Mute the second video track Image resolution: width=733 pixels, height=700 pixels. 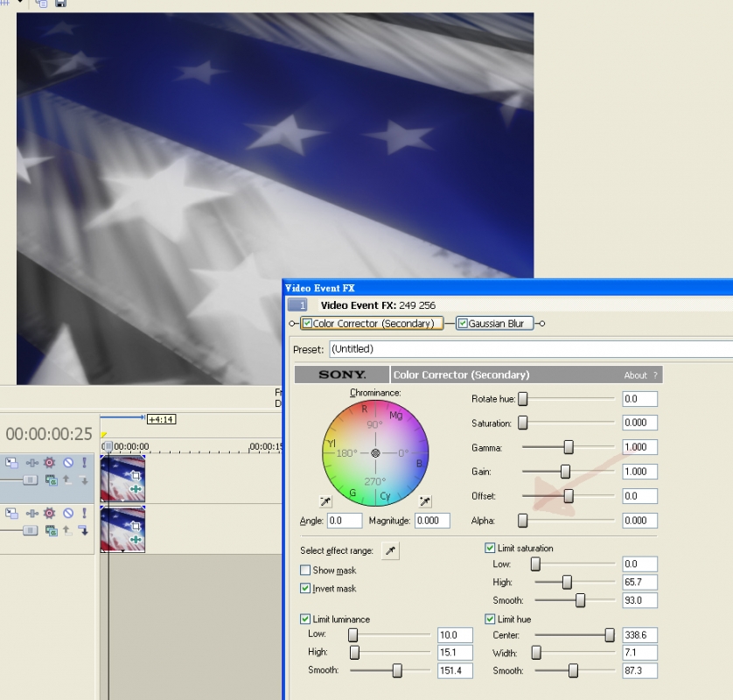[x=68, y=514]
